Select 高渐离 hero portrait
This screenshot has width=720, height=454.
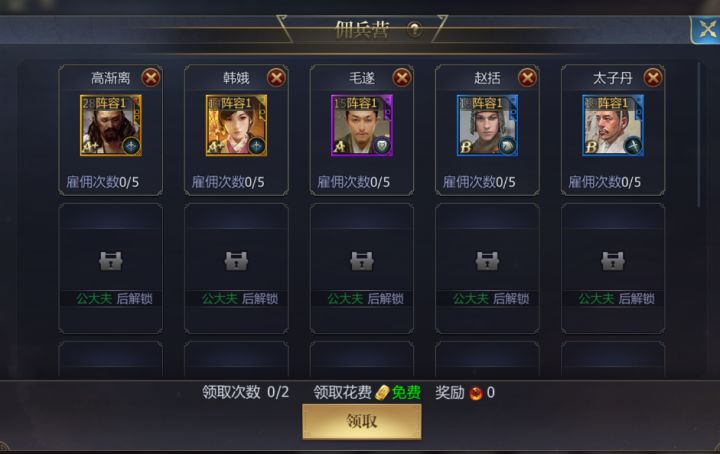(x=111, y=125)
